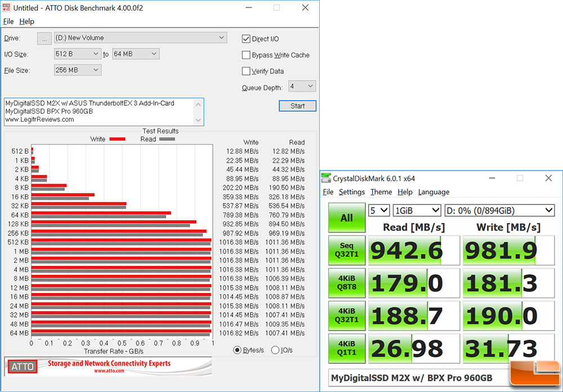Image resolution: width=563 pixels, height=392 pixels.
Task: Open the Help menu in CrystalDiskMark
Action: pos(405,192)
